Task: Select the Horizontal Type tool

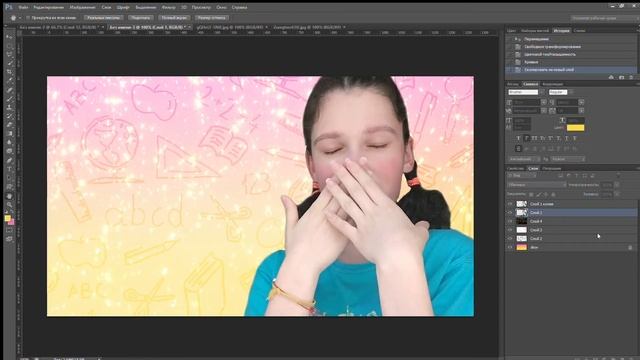Action: point(9,169)
